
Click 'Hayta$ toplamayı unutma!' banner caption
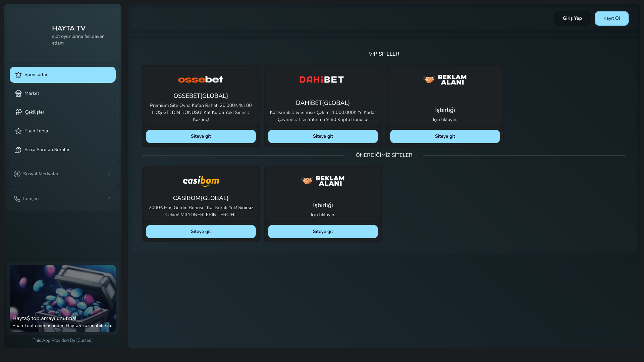tap(44, 318)
